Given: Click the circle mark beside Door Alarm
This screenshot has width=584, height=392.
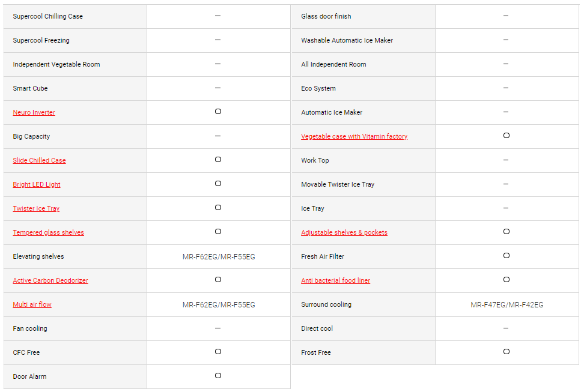Looking at the screenshot, I should (218, 376).
